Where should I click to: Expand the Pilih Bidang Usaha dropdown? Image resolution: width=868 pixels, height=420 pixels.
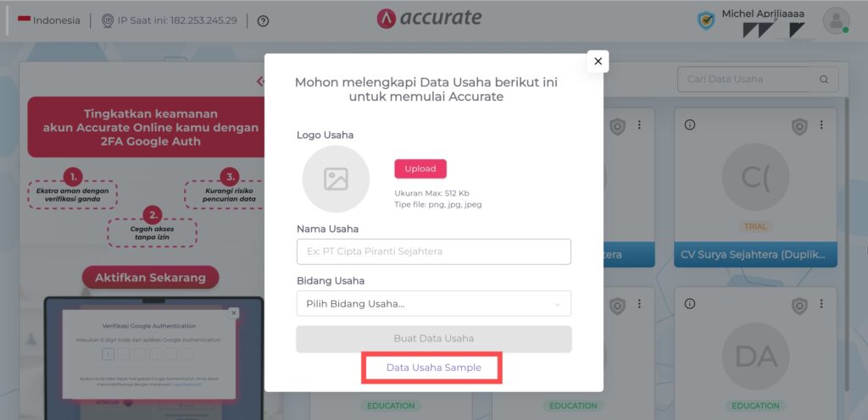pos(433,304)
